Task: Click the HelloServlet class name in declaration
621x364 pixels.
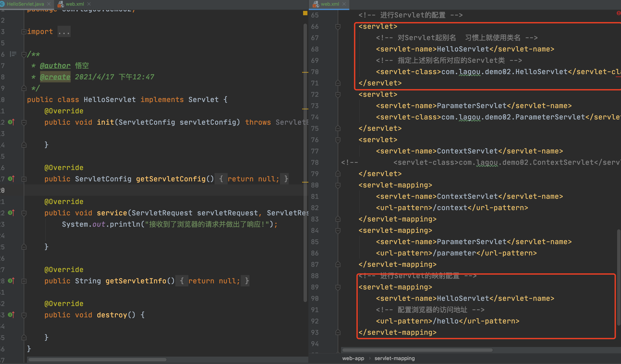Action: point(110,99)
